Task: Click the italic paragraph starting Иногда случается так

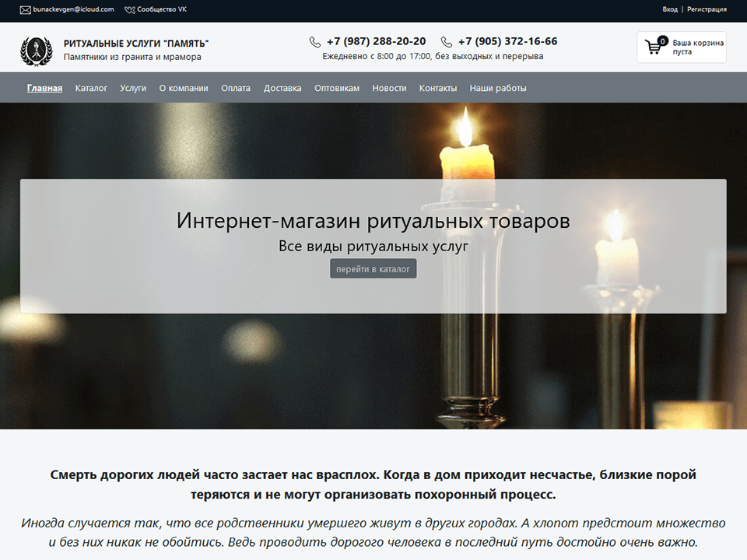Action: point(373,532)
